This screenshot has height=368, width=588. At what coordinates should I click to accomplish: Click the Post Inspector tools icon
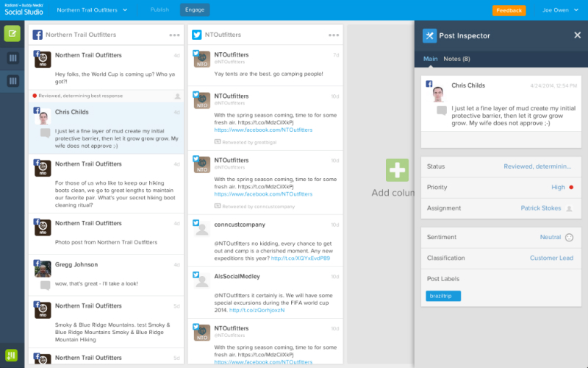click(x=429, y=35)
